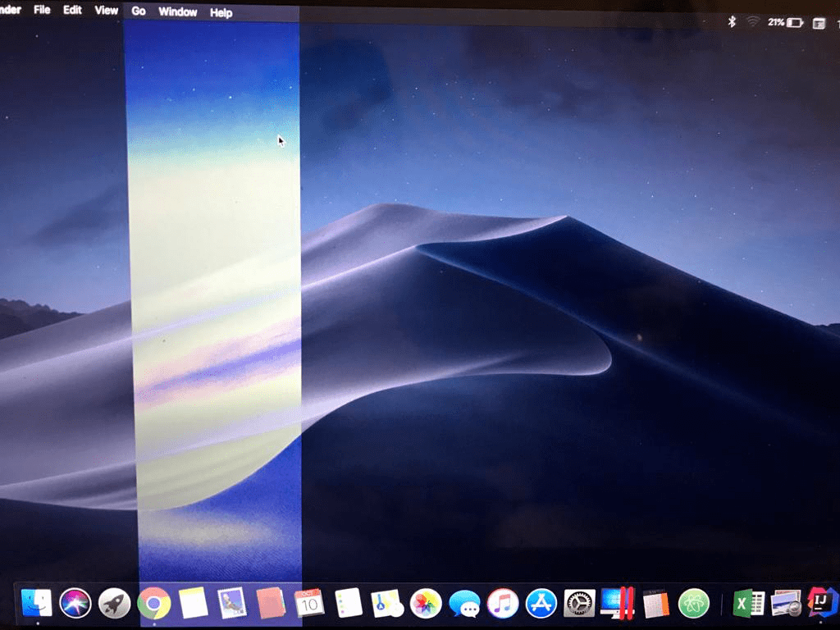This screenshot has width=840, height=630.
Task: Open the Go menu
Action: pyautogui.click(x=138, y=11)
